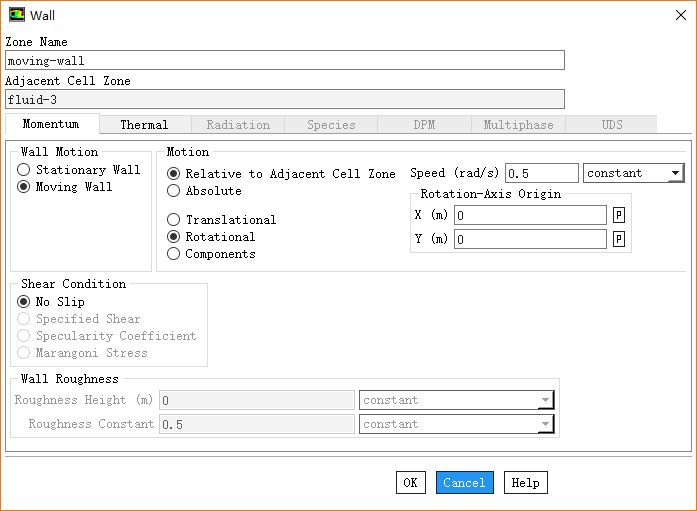The image size is (697, 511).
Task: Select the Stationary Wall radio button
Action: point(24,170)
